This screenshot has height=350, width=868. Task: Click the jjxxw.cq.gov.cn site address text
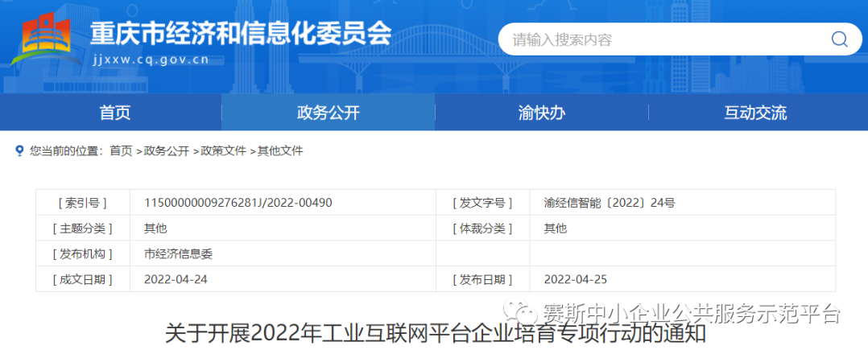click(x=151, y=60)
